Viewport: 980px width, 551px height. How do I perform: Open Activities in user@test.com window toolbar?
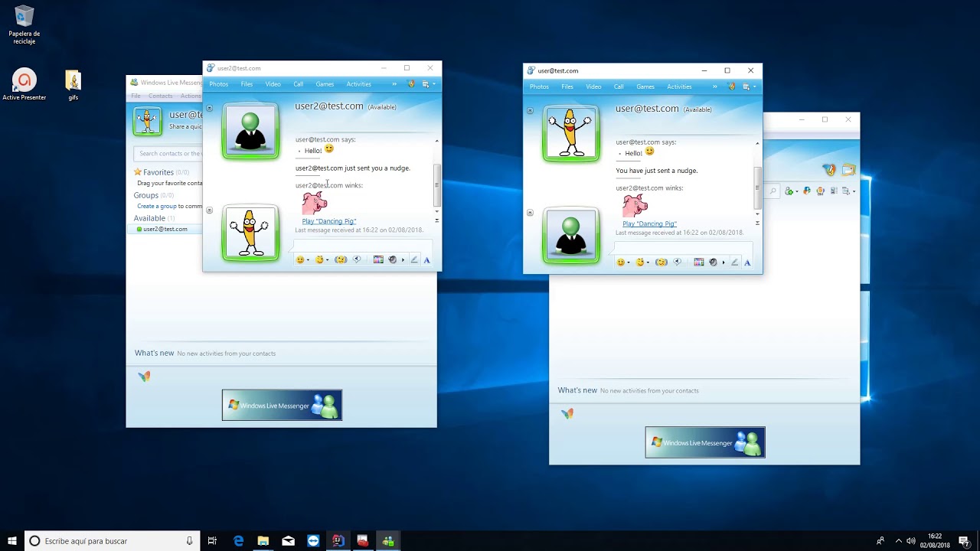[679, 86]
